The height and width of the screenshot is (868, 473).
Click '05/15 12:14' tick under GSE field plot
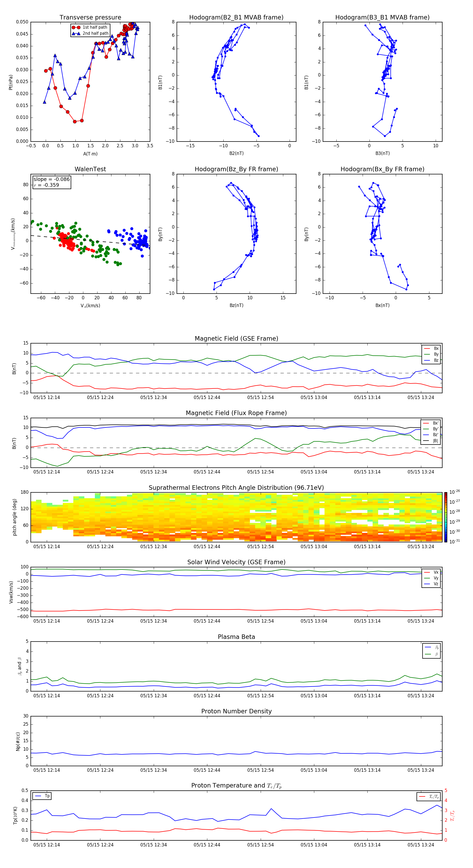tap(47, 398)
